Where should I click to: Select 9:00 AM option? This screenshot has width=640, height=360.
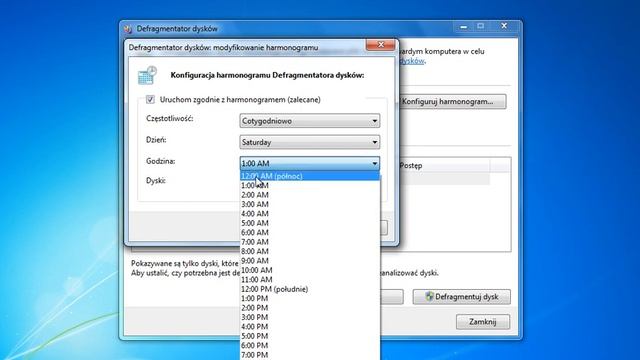pyautogui.click(x=310, y=261)
